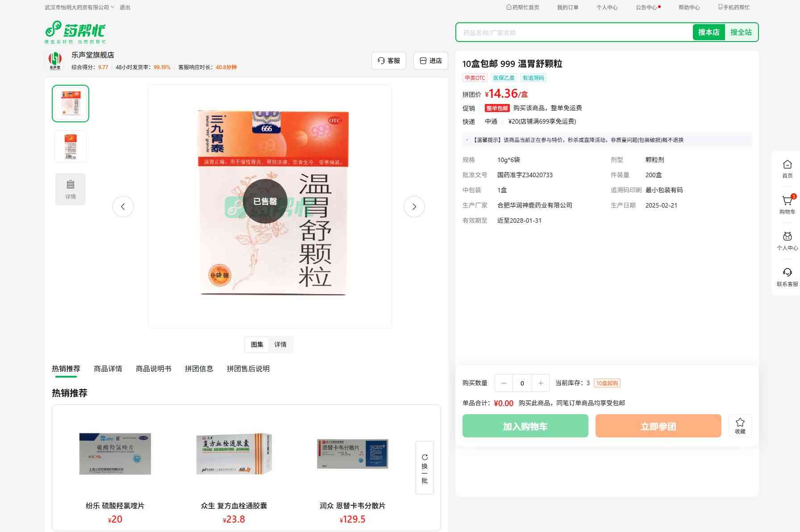Image resolution: width=800 pixels, height=532 pixels.
Task: Click the shopping cart icon in right sidebar
Action: pyautogui.click(x=787, y=201)
